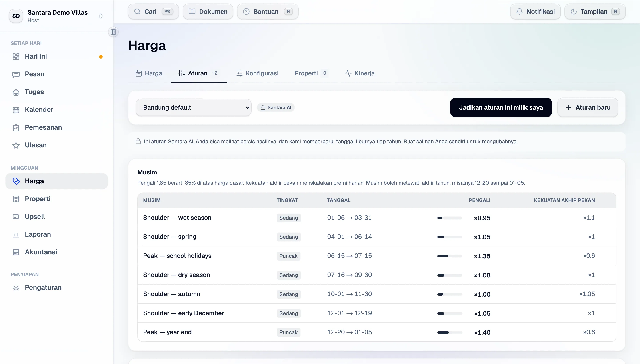Collapse the sidebar panel toggle icon
The image size is (640, 364).
click(x=113, y=32)
